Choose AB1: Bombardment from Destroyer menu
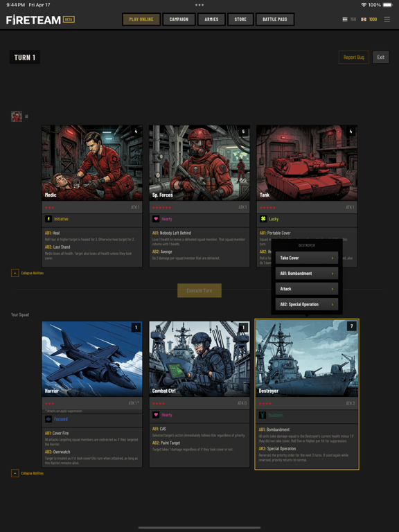This screenshot has width=399, height=532. [x=307, y=273]
